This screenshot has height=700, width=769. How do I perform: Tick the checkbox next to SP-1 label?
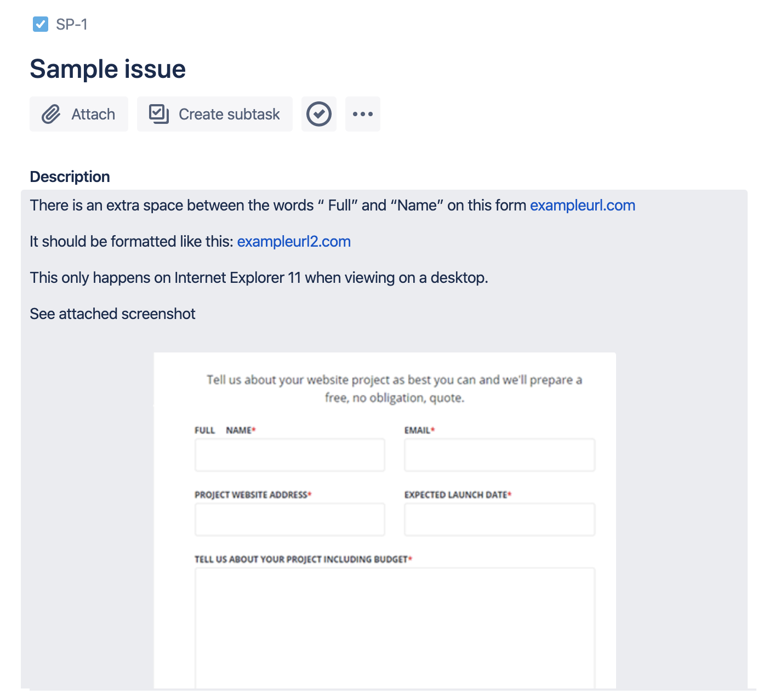(40, 24)
